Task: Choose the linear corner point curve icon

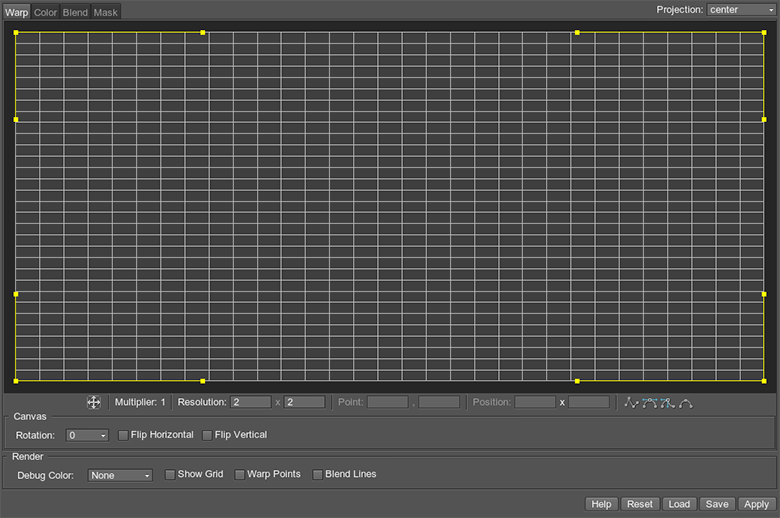Action: (x=631, y=403)
